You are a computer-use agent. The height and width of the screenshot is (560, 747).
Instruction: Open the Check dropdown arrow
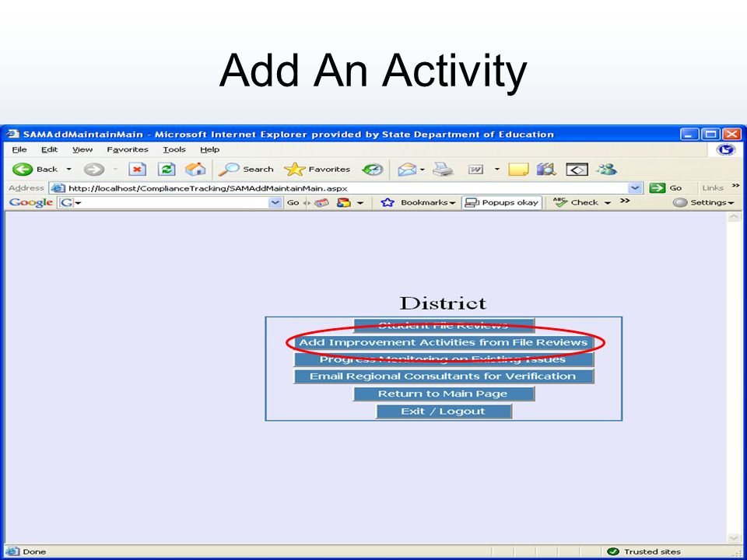pyautogui.click(x=608, y=203)
